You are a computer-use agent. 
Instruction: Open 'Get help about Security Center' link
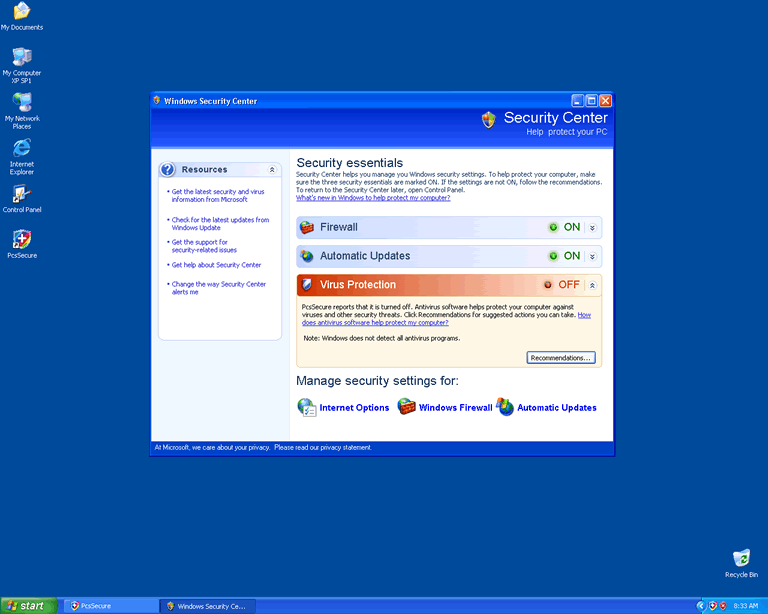pyautogui.click(x=216, y=265)
